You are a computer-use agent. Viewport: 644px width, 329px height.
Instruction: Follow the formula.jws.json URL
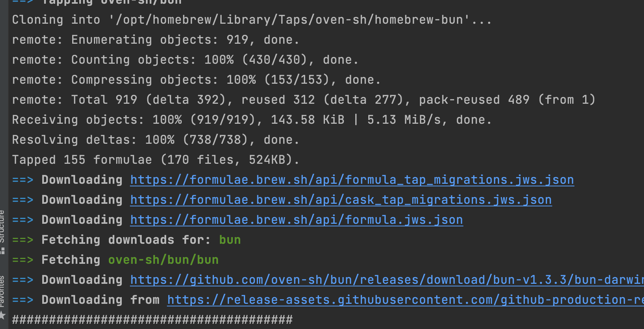pyautogui.click(x=296, y=220)
